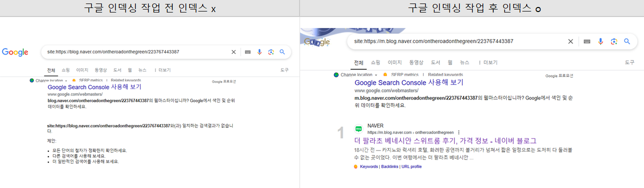Clear the query in the before-indexing (작업 전) search box
The width and height of the screenshot is (644, 188).
click(233, 51)
